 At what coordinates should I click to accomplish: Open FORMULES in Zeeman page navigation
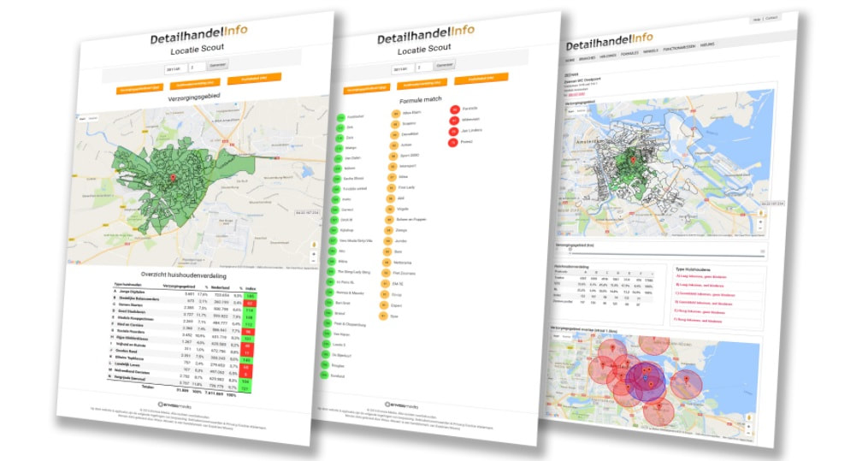click(x=629, y=54)
